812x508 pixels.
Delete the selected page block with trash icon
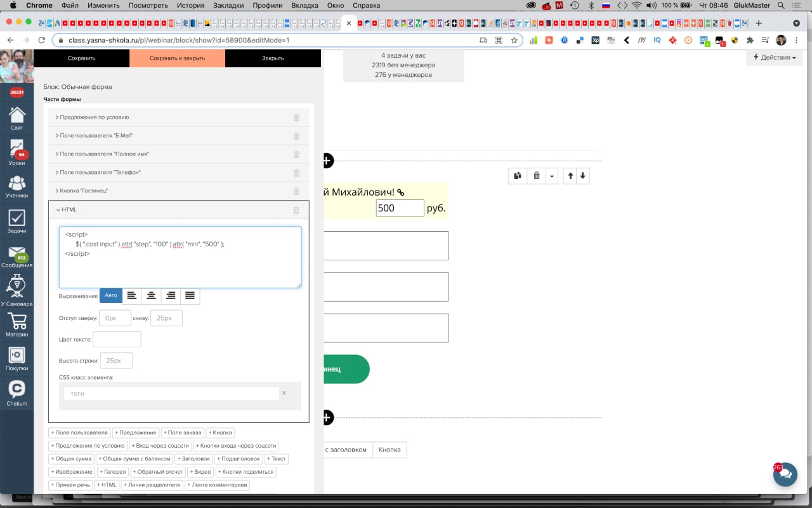point(537,176)
